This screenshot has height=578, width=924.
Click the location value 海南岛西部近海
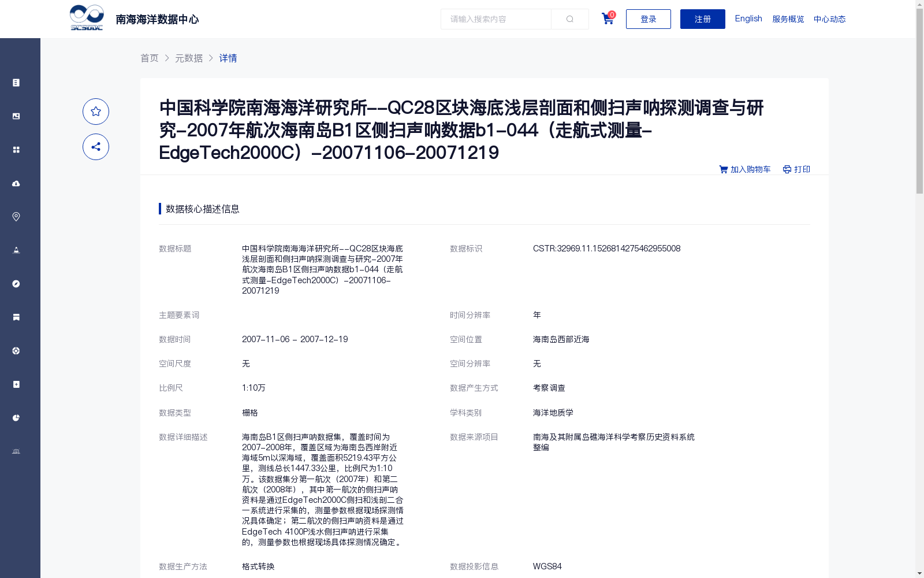[x=561, y=339]
